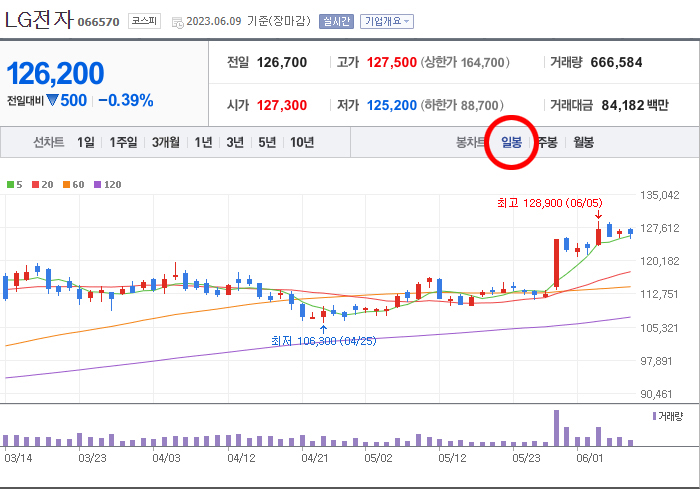Click the 05/12 date axis label
The width and height of the screenshot is (700, 489).
(452, 458)
